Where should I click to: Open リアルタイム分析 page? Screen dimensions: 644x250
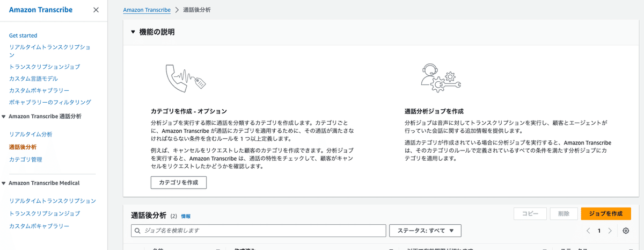[31, 134]
